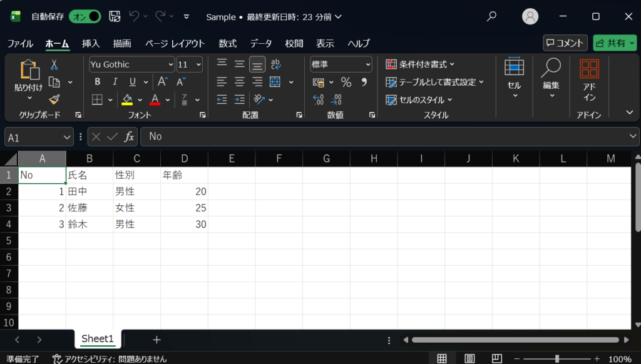Click the horizontal scrollbar thumb

(515, 340)
